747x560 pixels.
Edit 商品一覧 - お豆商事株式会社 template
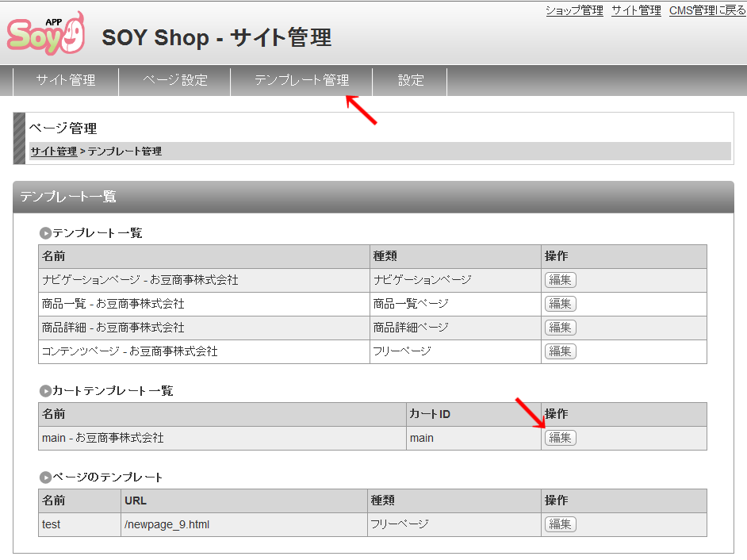(x=560, y=304)
